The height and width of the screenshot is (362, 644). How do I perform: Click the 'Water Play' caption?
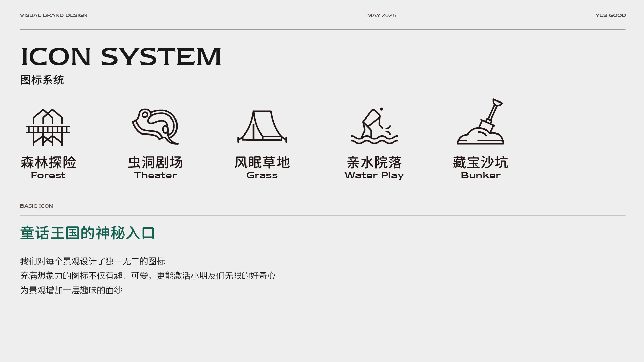tap(374, 175)
